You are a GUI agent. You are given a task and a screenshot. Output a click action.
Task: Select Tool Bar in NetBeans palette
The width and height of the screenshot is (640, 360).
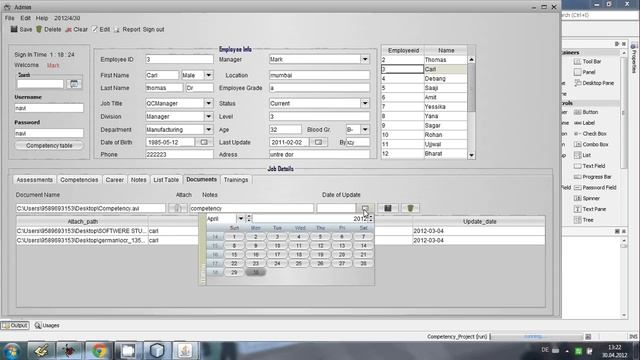[x=587, y=61]
